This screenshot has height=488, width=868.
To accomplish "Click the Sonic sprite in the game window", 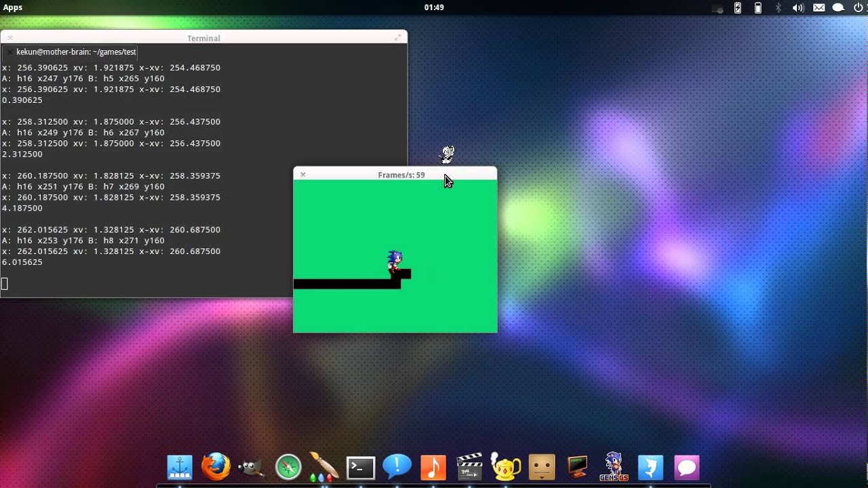I will (395, 261).
